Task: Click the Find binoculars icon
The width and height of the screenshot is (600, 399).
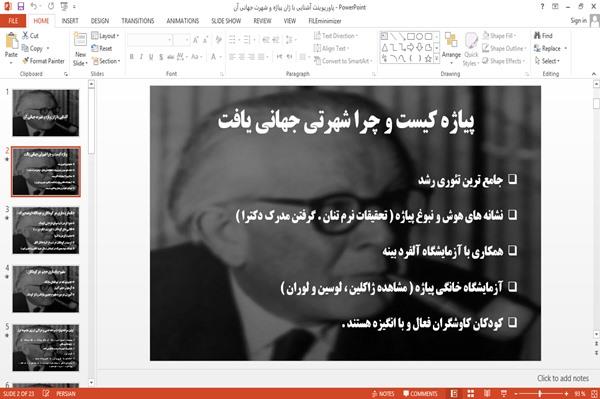Action: tap(537, 36)
